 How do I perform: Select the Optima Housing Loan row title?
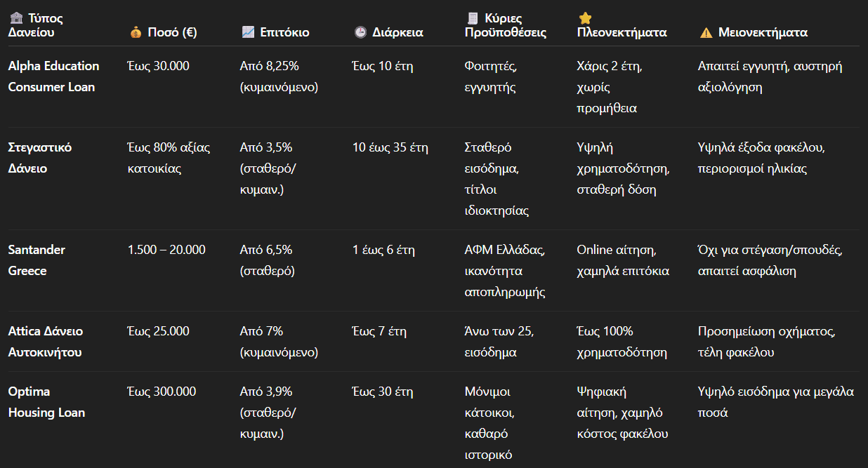pos(46,402)
